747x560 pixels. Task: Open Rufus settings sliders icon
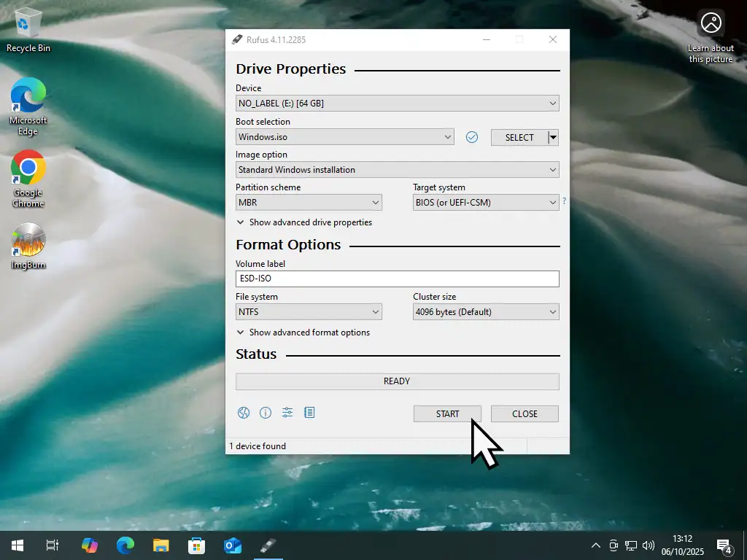point(287,413)
